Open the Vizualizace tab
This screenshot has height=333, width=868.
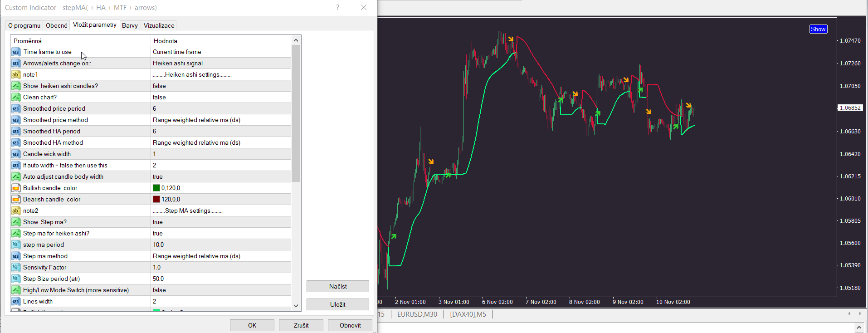pos(159,25)
